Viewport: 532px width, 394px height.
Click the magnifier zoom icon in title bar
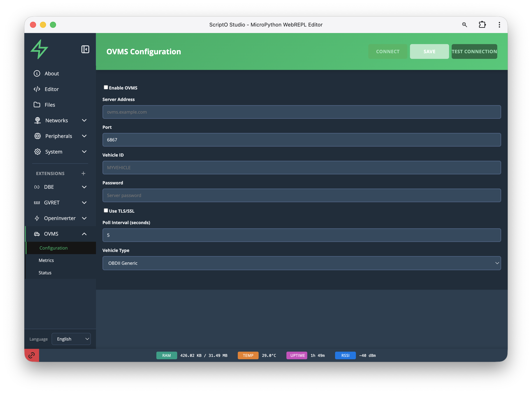464,25
